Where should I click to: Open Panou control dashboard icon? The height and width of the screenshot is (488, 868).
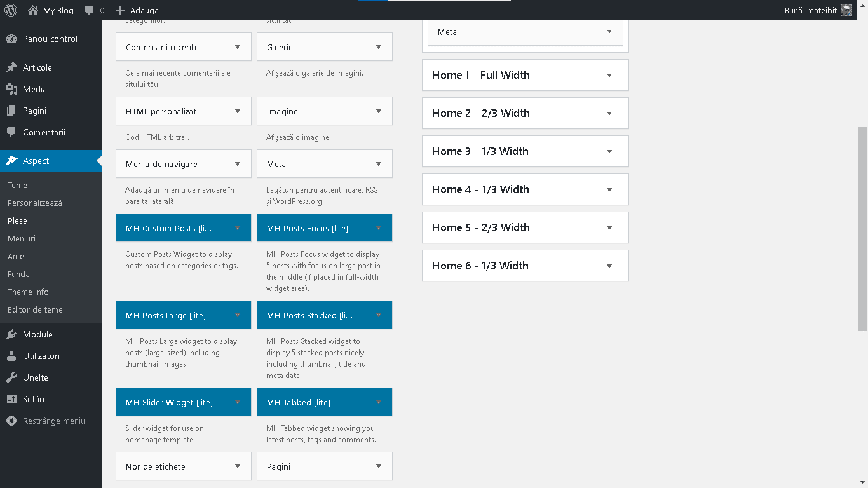[x=11, y=39]
